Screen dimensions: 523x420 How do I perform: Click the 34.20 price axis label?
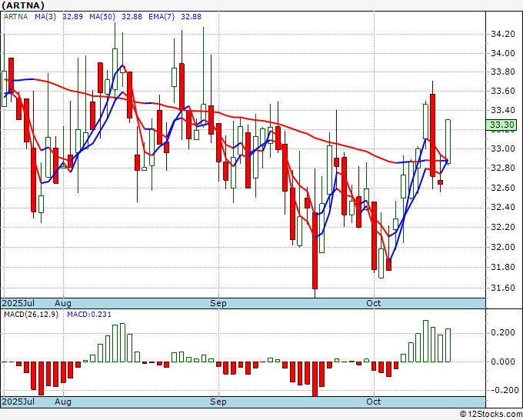click(x=503, y=34)
